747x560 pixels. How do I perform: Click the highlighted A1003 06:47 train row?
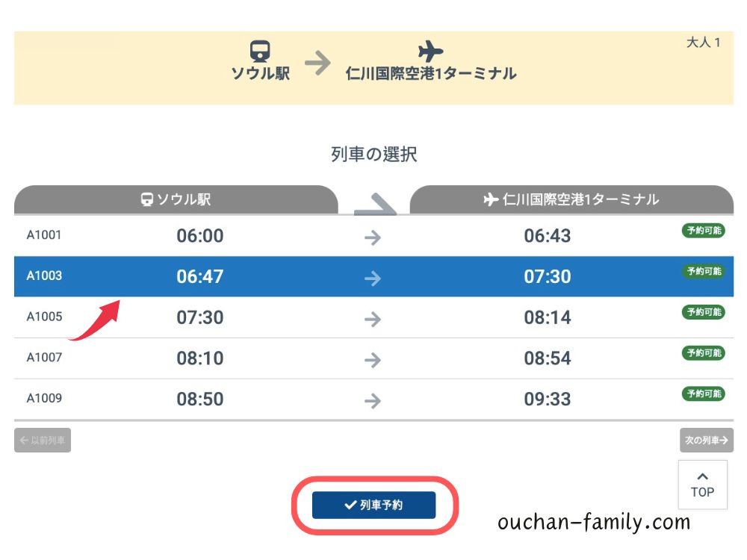pyautogui.click(x=374, y=277)
